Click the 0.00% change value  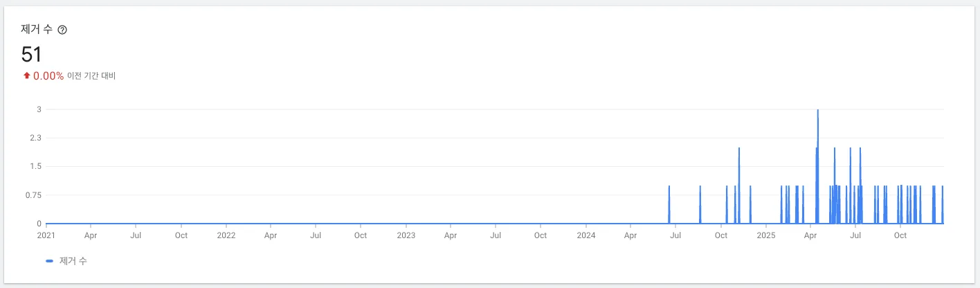pos(48,75)
